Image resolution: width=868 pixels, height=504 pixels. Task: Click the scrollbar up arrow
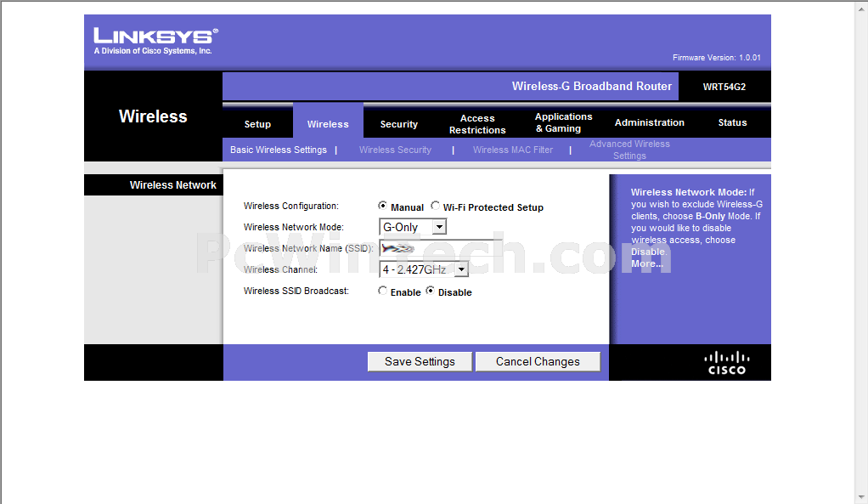tap(862, 7)
